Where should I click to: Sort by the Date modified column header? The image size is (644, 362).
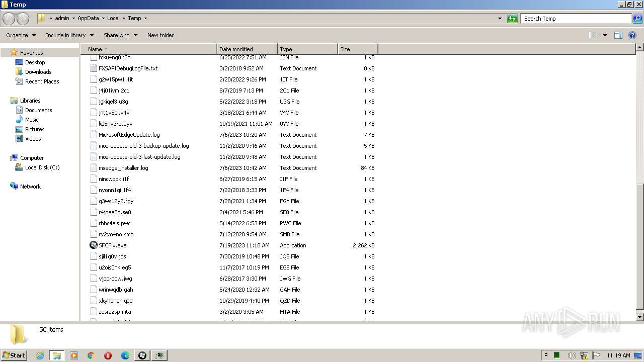tap(247, 49)
